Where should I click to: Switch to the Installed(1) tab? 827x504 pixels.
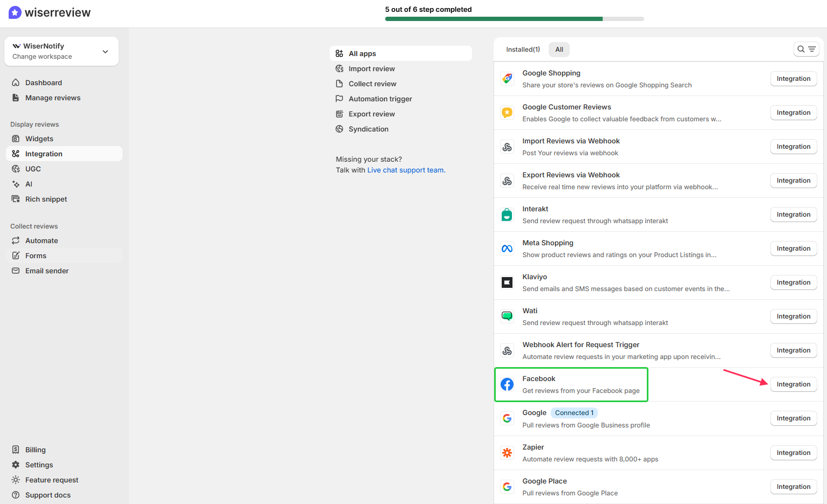523,50
